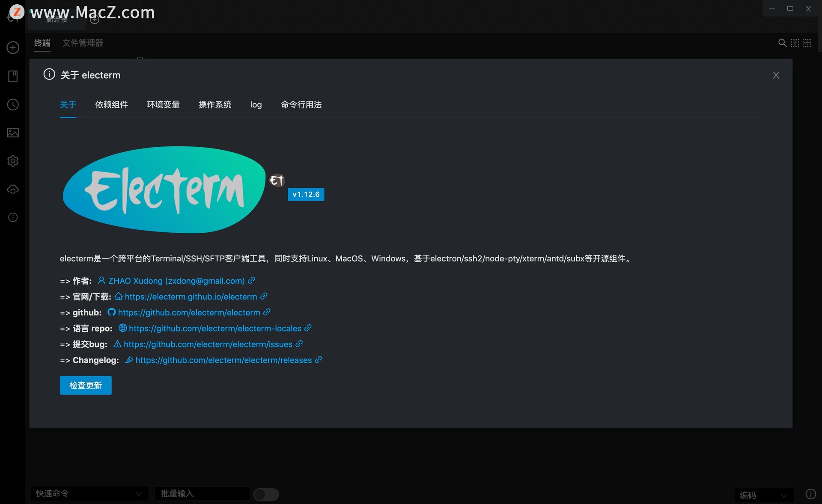Viewport: 822px width, 504px height.
Task: Click the 关于 electerm dialog title
Action: [x=90, y=75]
